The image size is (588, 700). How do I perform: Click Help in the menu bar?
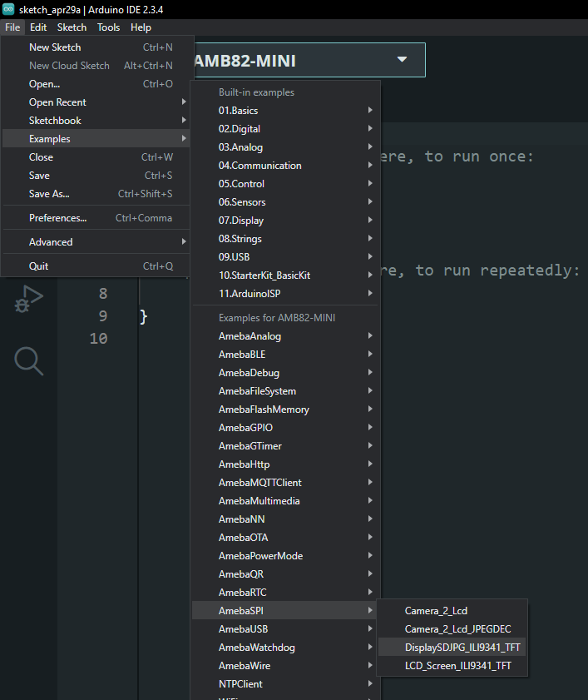click(x=141, y=27)
